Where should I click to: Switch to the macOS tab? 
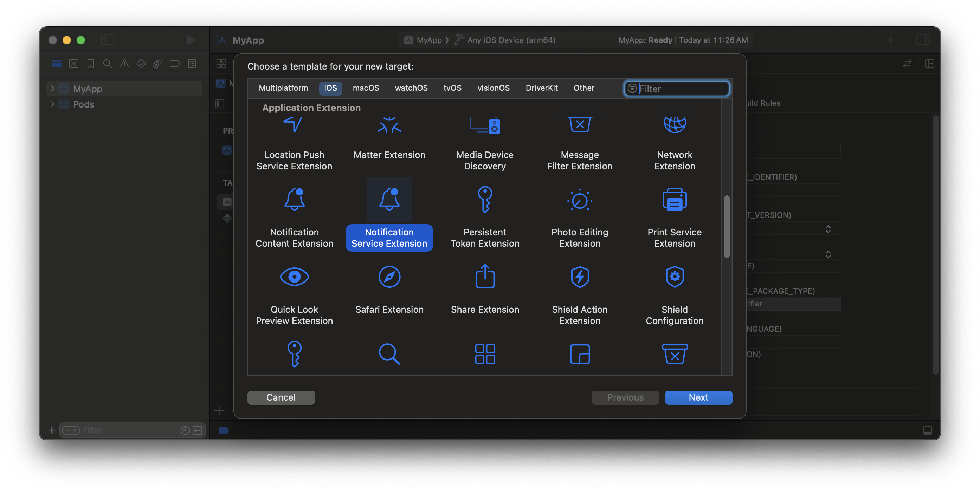(x=366, y=88)
